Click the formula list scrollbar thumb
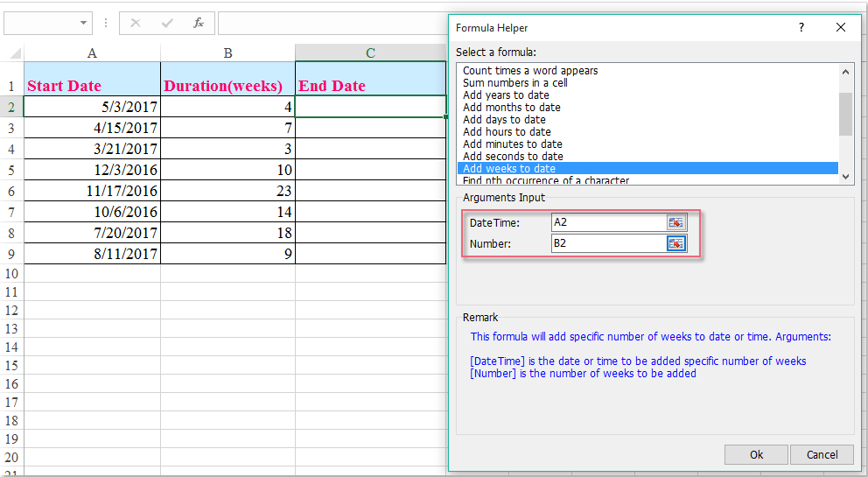The height and width of the screenshot is (477, 868). coord(845,114)
